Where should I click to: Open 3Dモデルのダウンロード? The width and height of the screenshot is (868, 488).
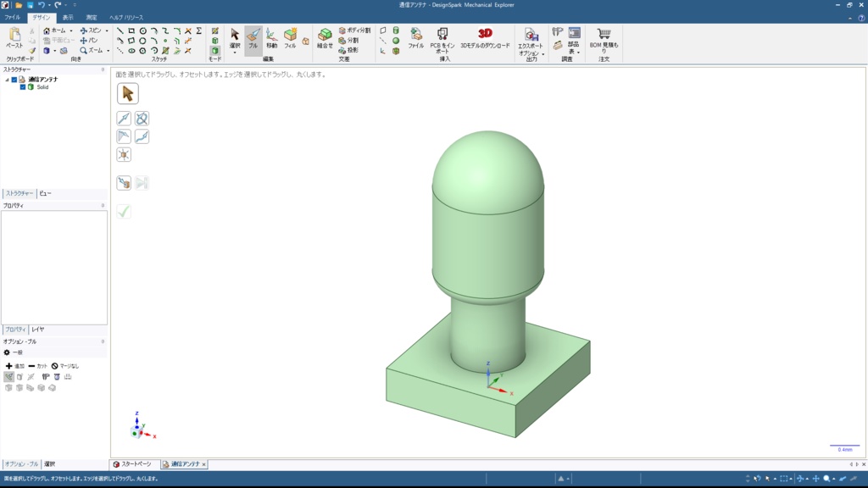[485, 39]
